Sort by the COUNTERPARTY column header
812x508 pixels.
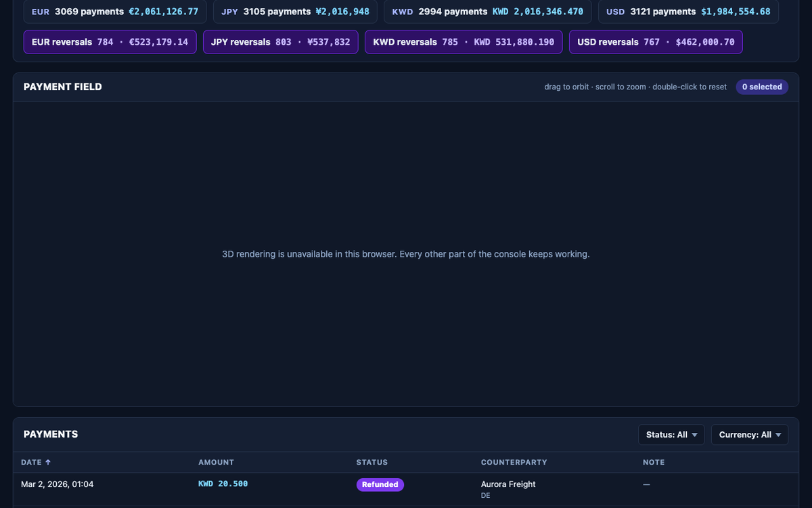[x=514, y=463]
